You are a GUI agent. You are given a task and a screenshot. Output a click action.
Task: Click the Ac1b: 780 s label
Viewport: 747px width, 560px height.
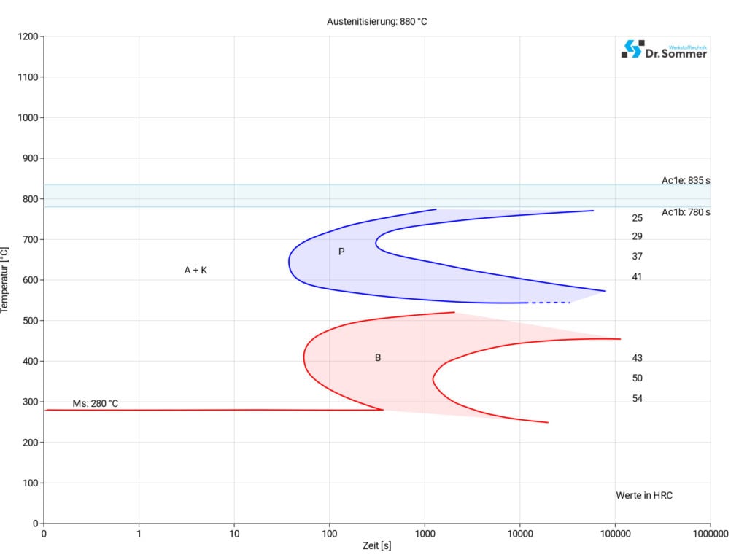[x=685, y=212]
